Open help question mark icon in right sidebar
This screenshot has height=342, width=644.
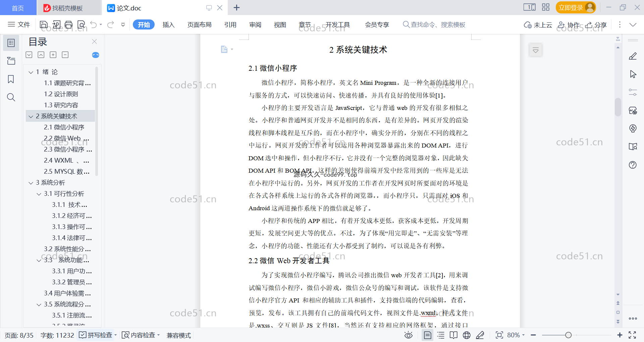pyautogui.click(x=633, y=165)
